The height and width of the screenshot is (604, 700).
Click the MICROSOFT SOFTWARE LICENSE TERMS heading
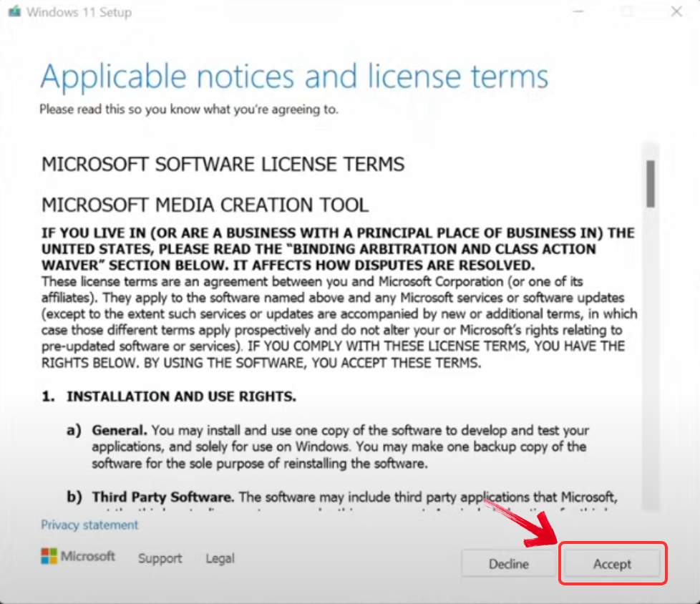pyautogui.click(x=223, y=164)
